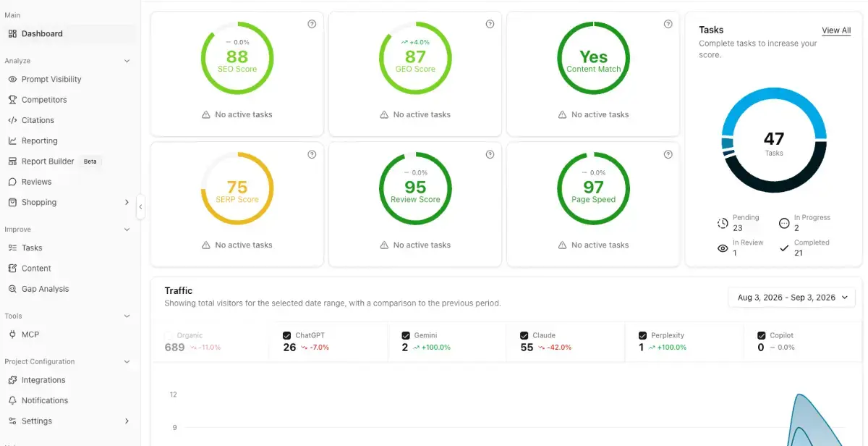Click the Gap Analysis search icon
The width and height of the screenshot is (868, 446).
[12, 289]
